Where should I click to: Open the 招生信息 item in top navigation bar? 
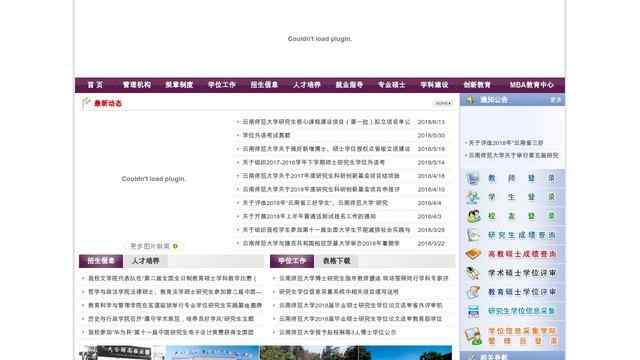coord(264,85)
